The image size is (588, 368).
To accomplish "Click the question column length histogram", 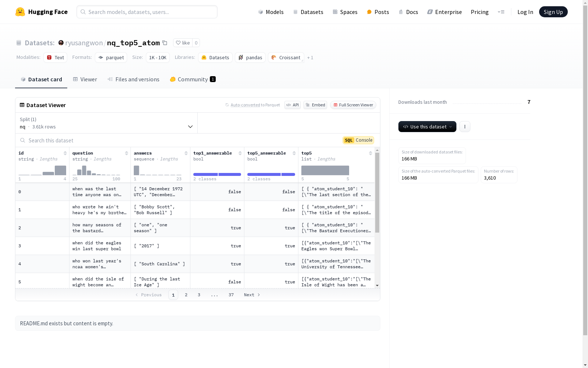I will coord(96,170).
